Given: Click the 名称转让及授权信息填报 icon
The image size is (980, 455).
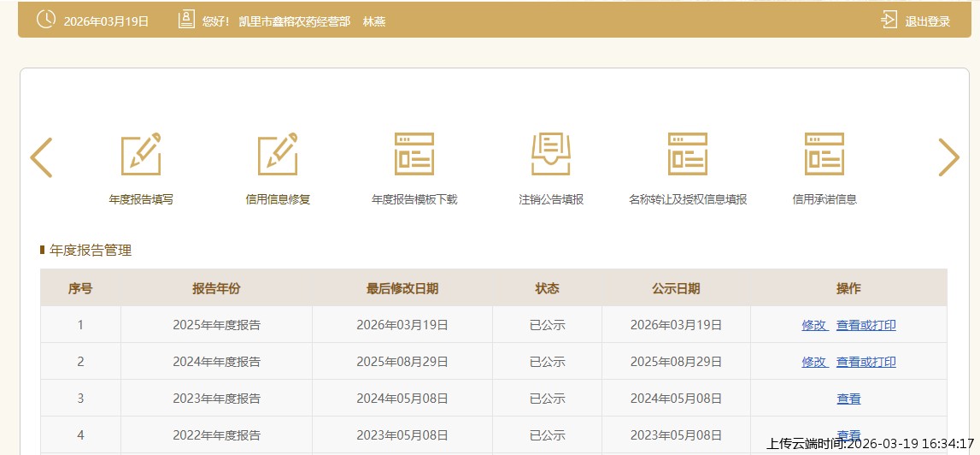Looking at the screenshot, I should click(688, 155).
